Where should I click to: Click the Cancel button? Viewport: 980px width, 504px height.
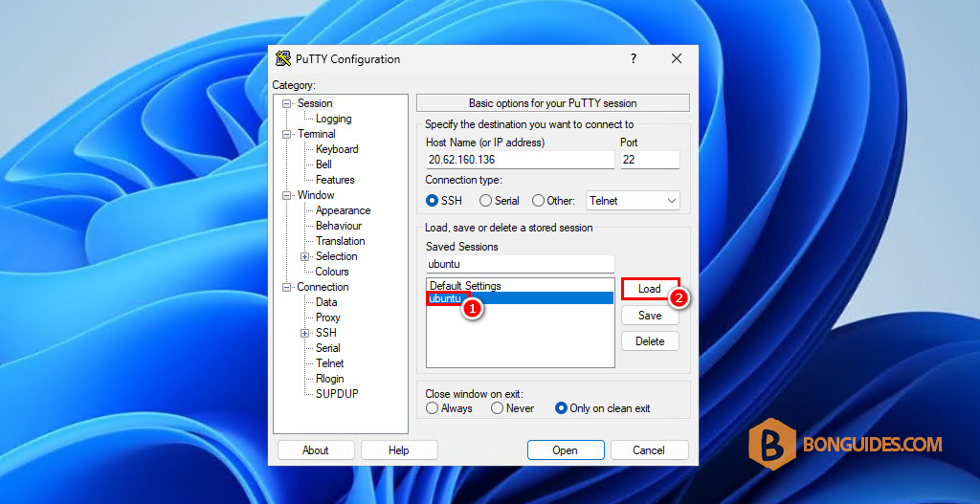pos(650,450)
